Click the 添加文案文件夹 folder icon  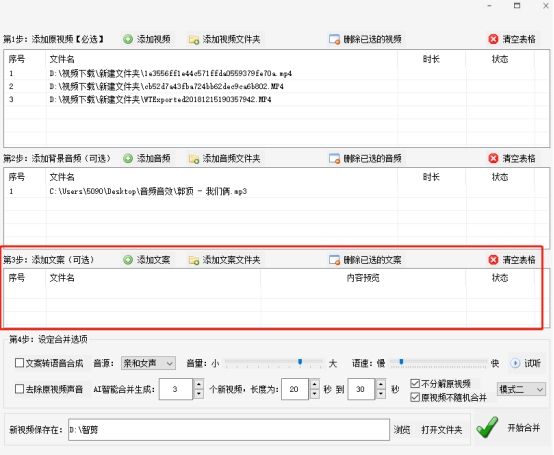click(x=194, y=260)
